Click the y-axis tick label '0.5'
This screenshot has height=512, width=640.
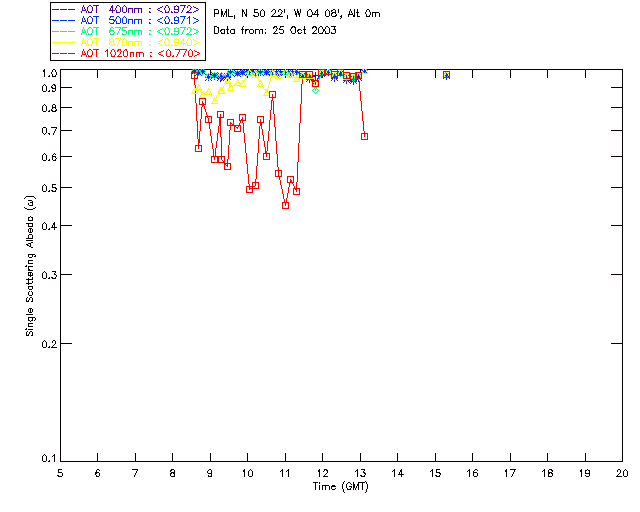(49, 188)
